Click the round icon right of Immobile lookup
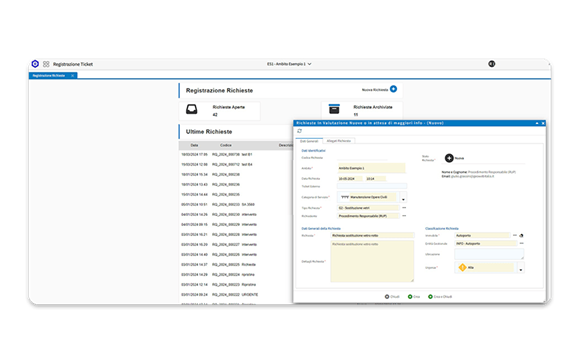Image resolution: width=576 pixels, height=362 pixels. pyautogui.click(x=521, y=235)
